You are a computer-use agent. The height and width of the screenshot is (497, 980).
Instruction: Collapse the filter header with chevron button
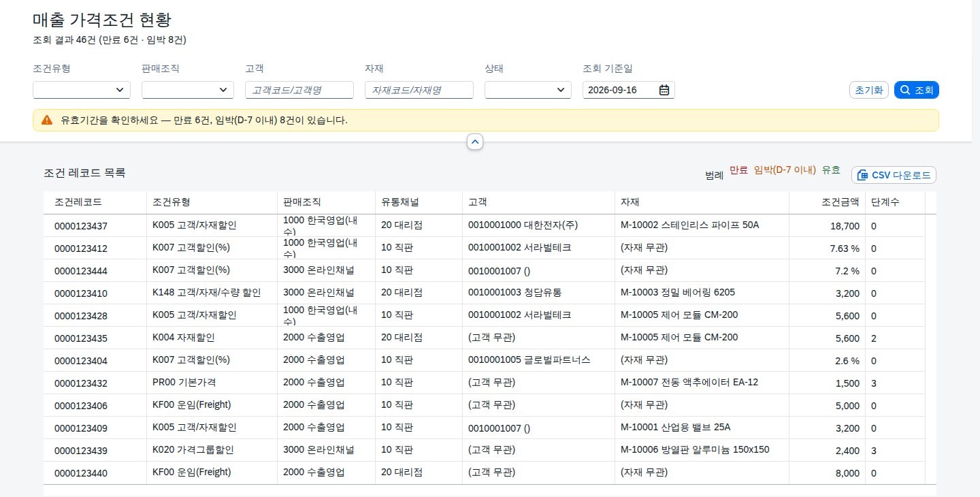pos(475,142)
